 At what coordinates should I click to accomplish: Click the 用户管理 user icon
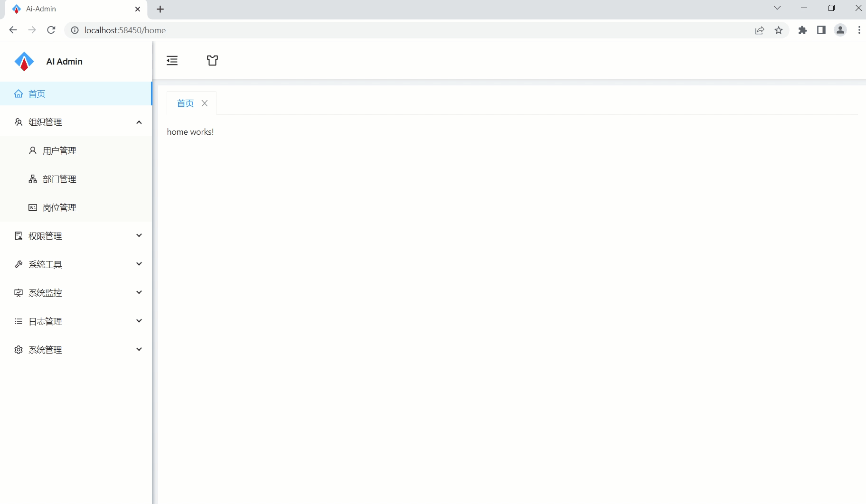point(33,150)
